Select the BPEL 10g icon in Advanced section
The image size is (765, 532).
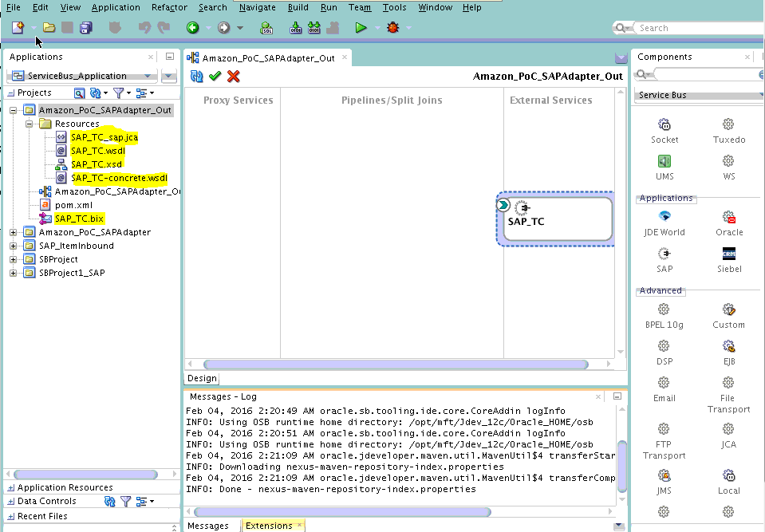tap(664, 308)
